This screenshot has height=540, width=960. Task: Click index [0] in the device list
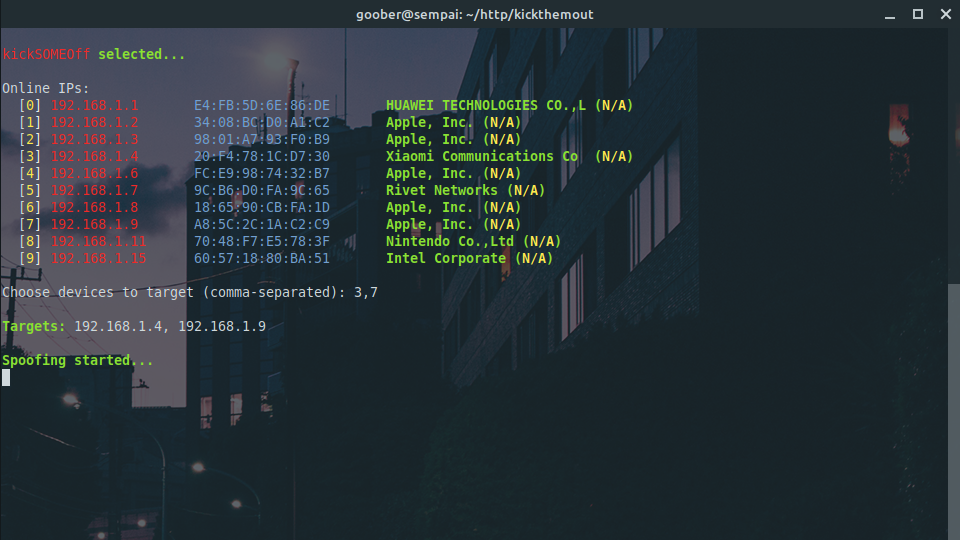30,105
